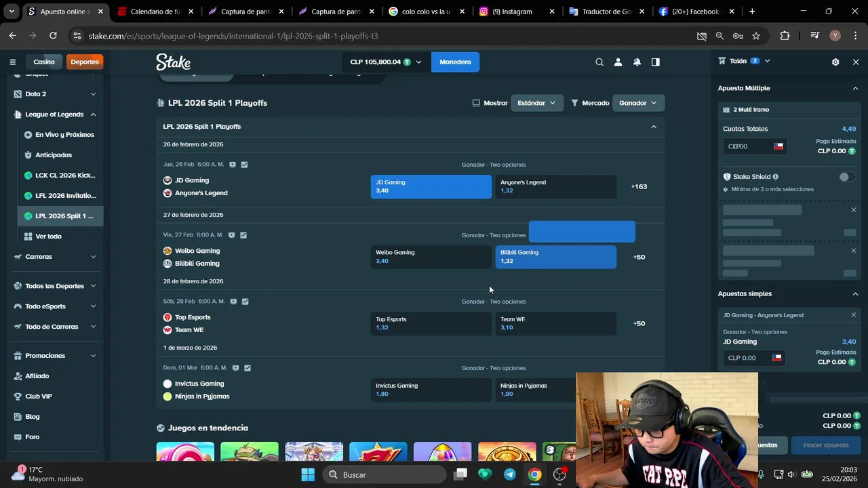The height and width of the screenshot is (488, 868).
Task: Switch to the Casino tab
Action: 44,62
